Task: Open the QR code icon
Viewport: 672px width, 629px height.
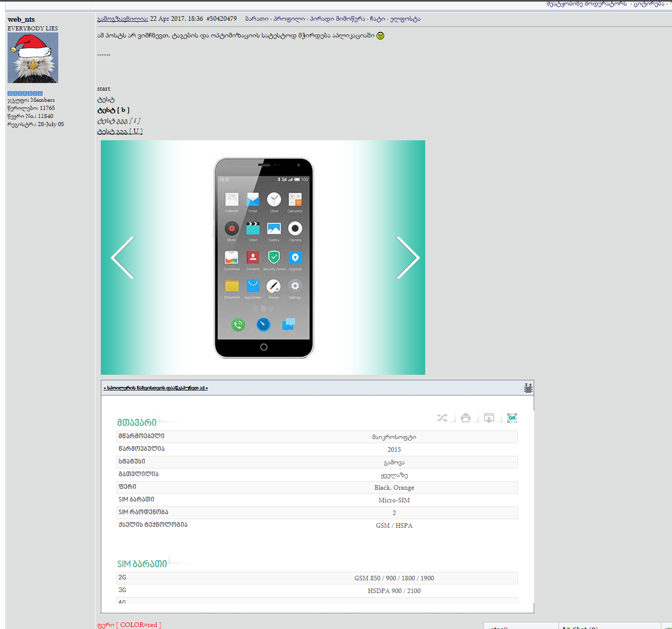Action: click(x=512, y=418)
